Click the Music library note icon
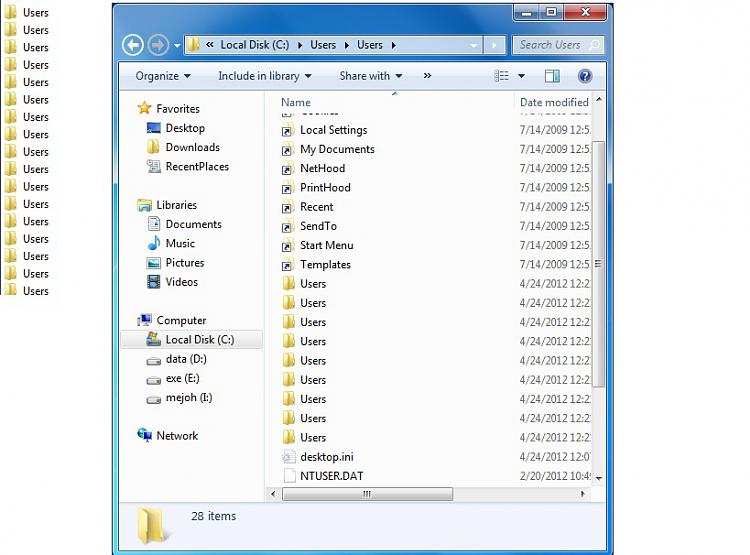The image size is (750, 555). (154, 243)
